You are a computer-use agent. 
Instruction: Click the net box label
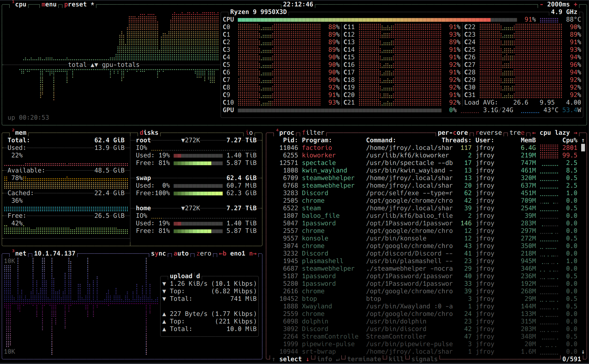click(x=21, y=254)
